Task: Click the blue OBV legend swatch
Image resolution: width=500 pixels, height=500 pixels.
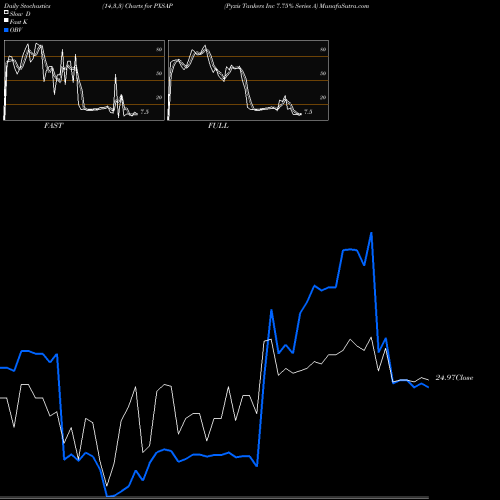Action: 6,30
